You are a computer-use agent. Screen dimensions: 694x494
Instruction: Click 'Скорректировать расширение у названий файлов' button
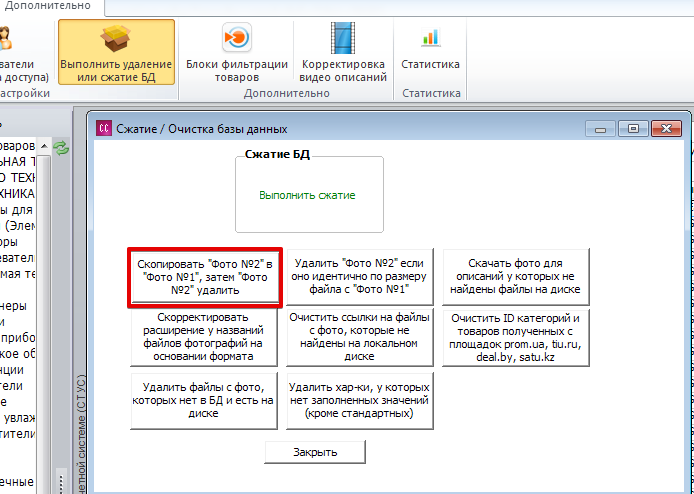pyautogui.click(x=204, y=337)
